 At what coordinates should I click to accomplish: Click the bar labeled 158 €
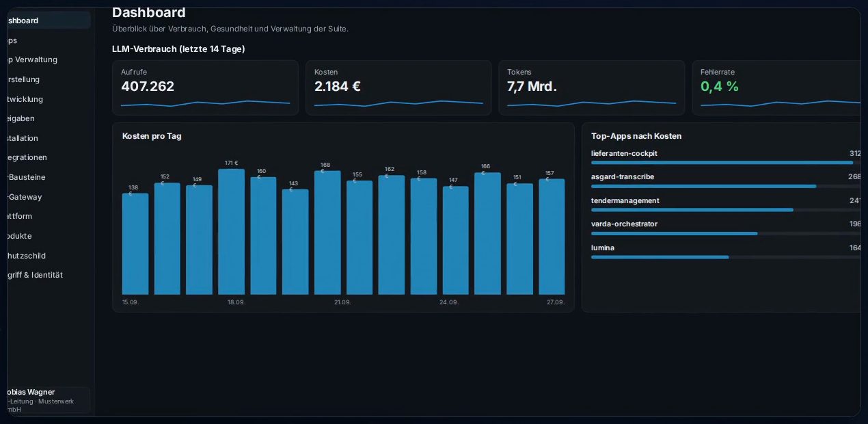[424, 237]
